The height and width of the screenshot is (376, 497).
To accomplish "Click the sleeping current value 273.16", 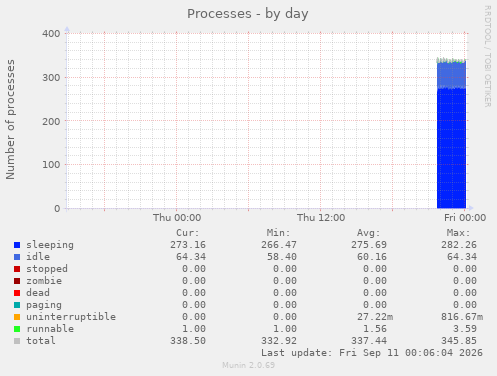I will [x=188, y=245].
